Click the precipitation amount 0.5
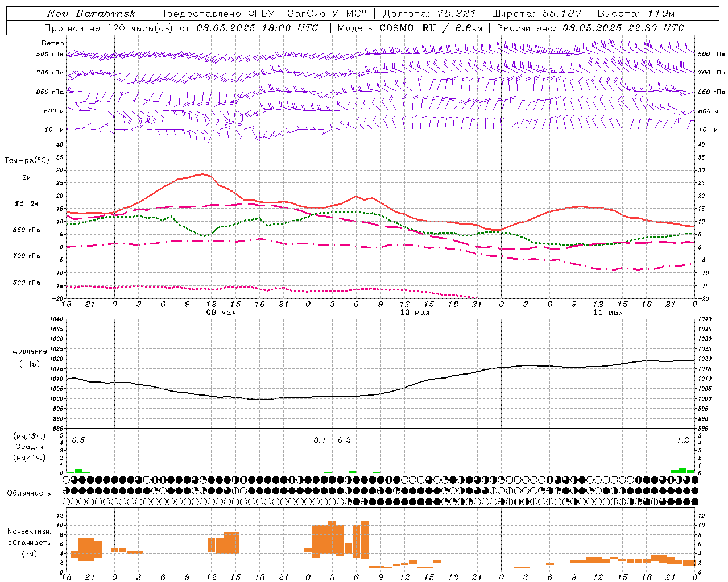This screenshot has height=582, width=728. click(x=78, y=440)
